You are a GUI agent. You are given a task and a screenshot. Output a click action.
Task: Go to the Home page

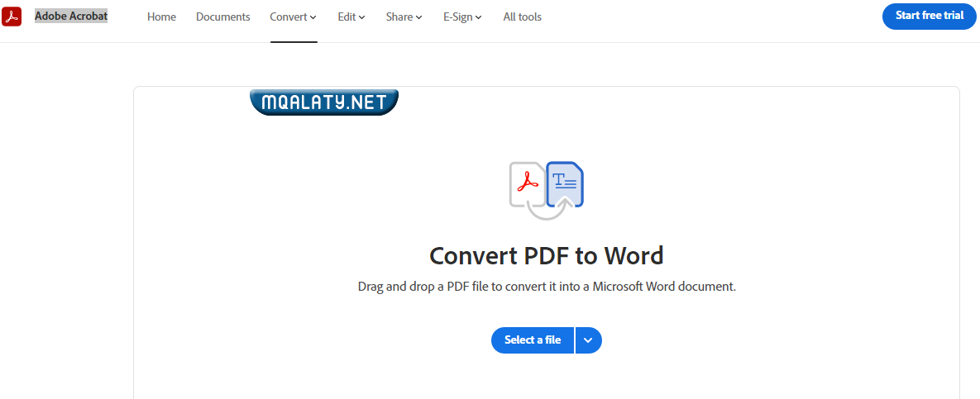click(161, 17)
